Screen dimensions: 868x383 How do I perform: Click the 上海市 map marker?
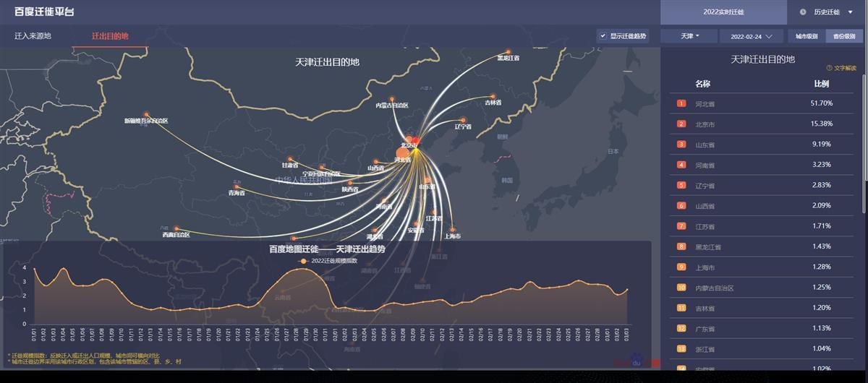pos(452,230)
